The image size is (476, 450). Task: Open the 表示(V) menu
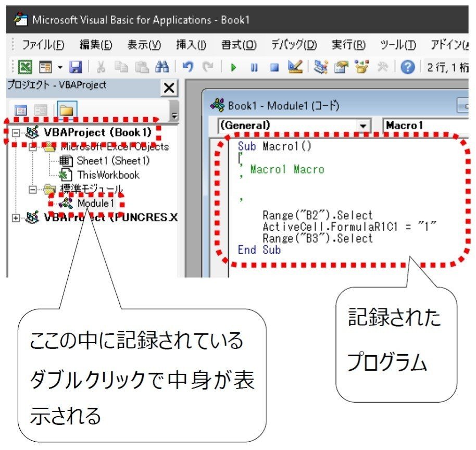pos(144,45)
